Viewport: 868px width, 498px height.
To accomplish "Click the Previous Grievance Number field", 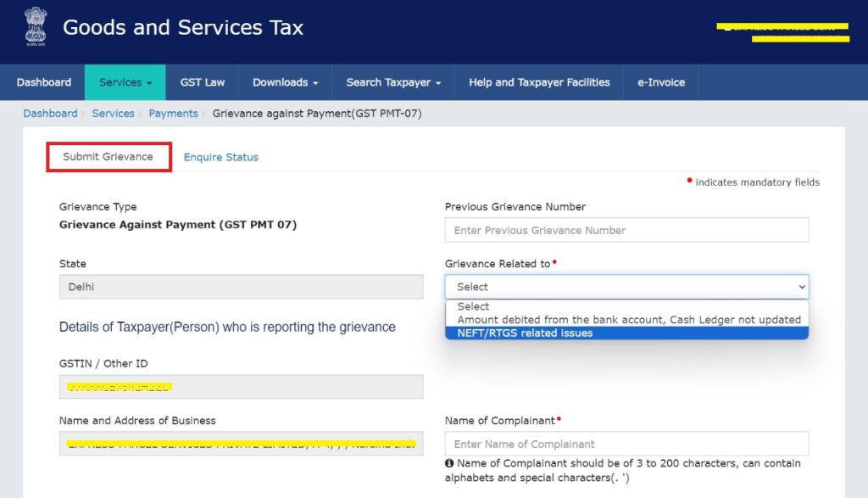I will [626, 230].
